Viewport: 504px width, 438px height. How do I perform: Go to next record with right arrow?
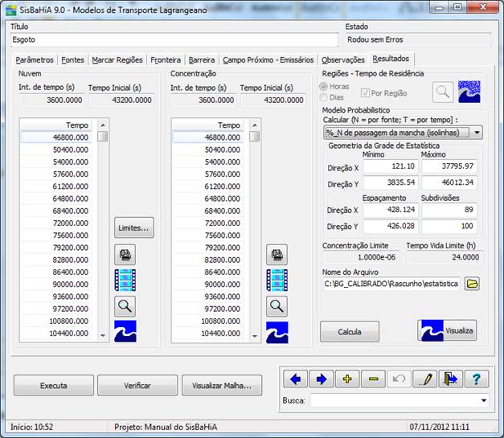322,379
